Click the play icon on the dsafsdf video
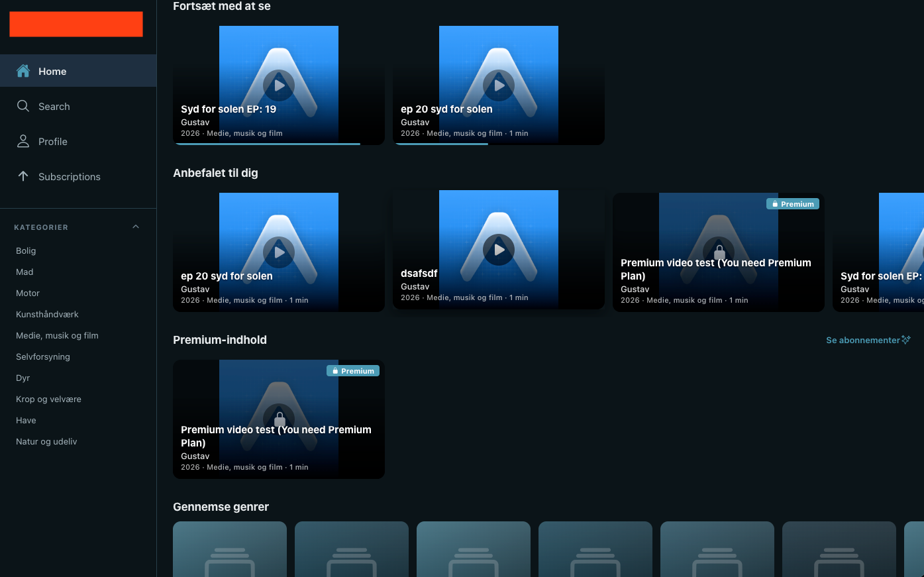The image size is (924, 577). point(499,250)
